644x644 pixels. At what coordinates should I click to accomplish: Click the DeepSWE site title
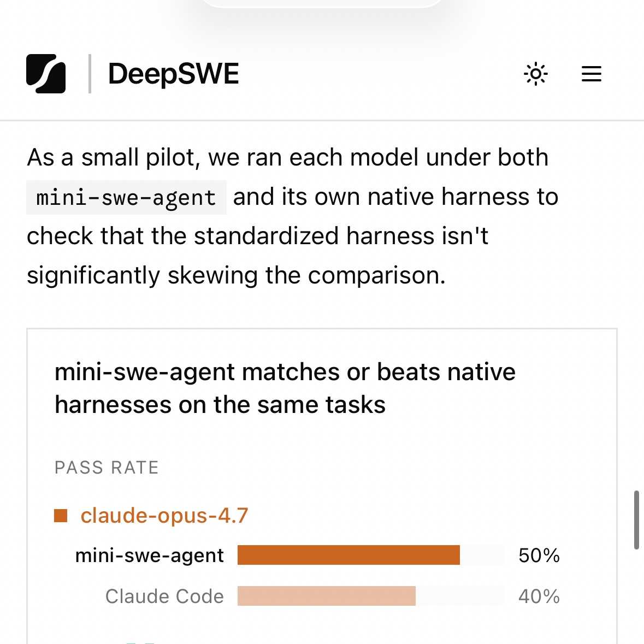coord(173,74)
